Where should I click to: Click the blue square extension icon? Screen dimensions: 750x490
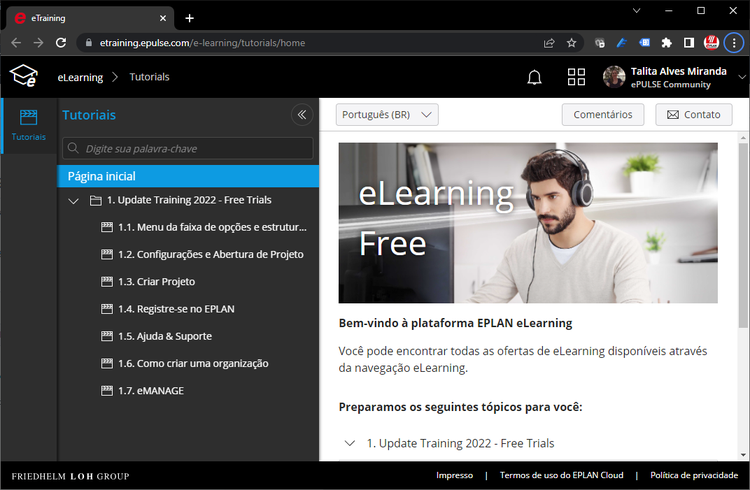(x=644, y=43)
